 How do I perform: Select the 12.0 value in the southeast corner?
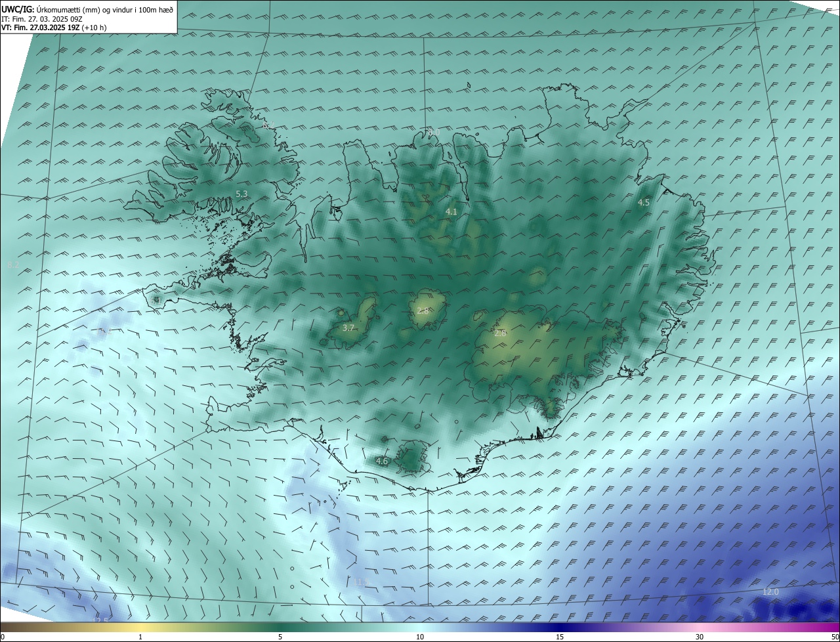click(x=770, y=592)
